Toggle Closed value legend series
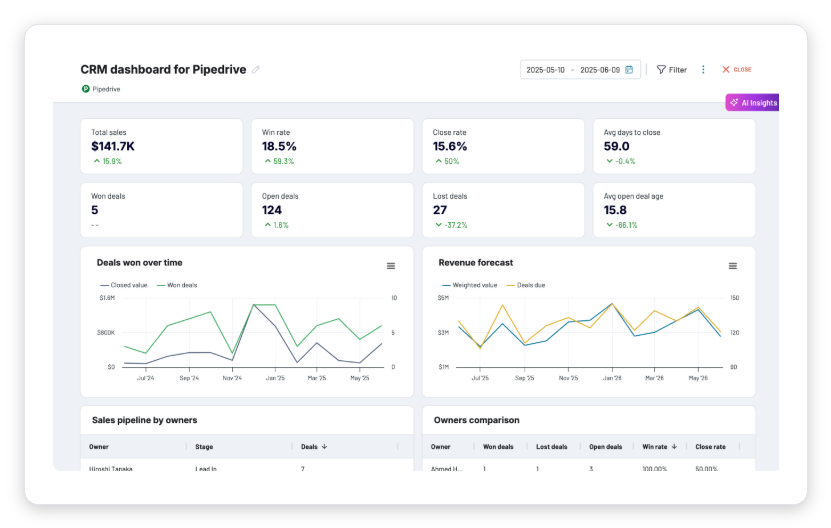Screen dimensions: 831x528 click(x=124, y=285)
